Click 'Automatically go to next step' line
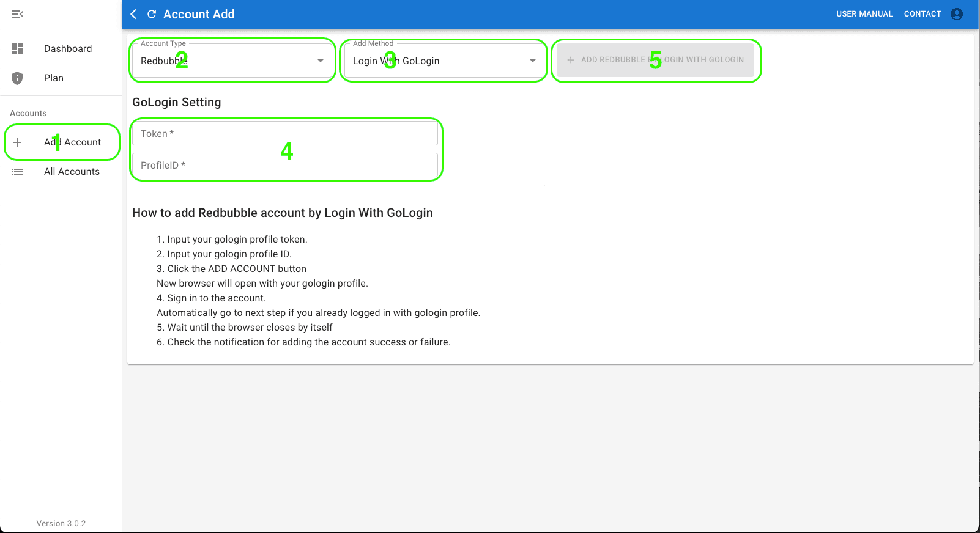980x533 pixels. click(x=319, y=313)
